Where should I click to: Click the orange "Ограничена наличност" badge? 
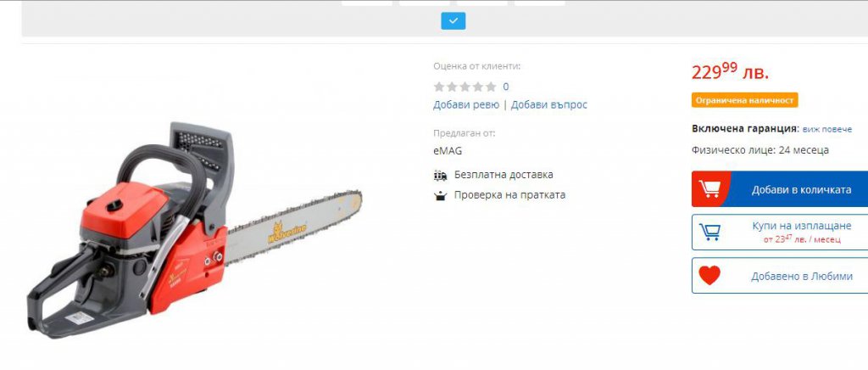click(744, 100)
